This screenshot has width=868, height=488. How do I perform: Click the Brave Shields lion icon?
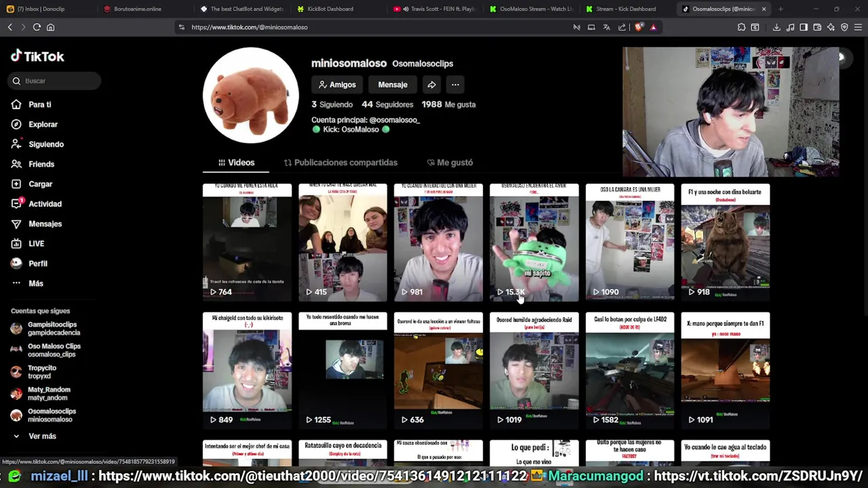639,27
